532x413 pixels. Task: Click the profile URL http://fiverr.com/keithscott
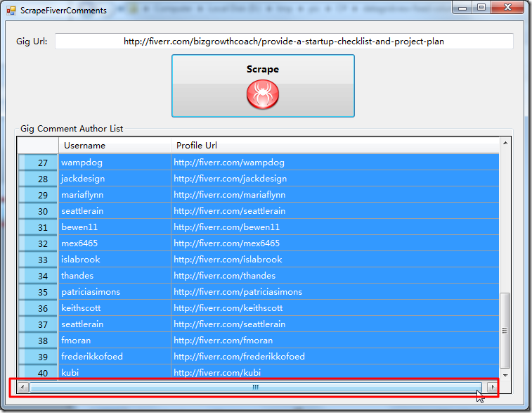coord(335,308)
